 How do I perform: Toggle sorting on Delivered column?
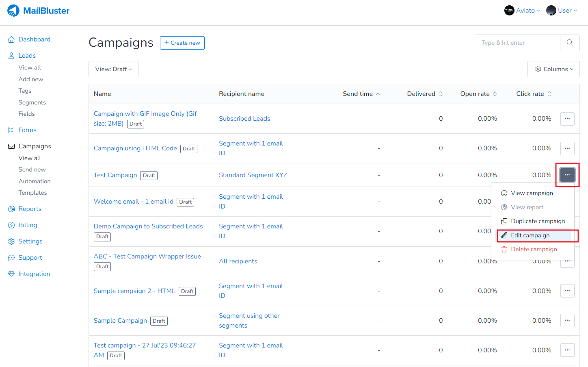point(441,94)
